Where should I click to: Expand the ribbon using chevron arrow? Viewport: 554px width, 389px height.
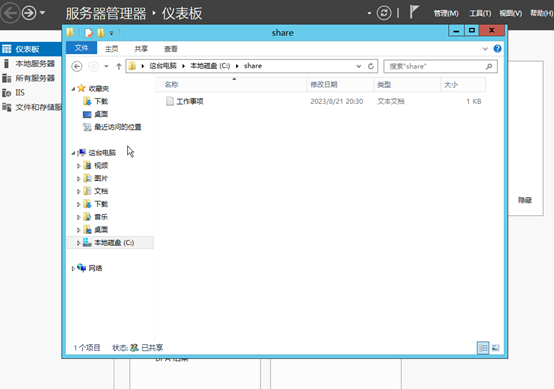tap(485, 49)
